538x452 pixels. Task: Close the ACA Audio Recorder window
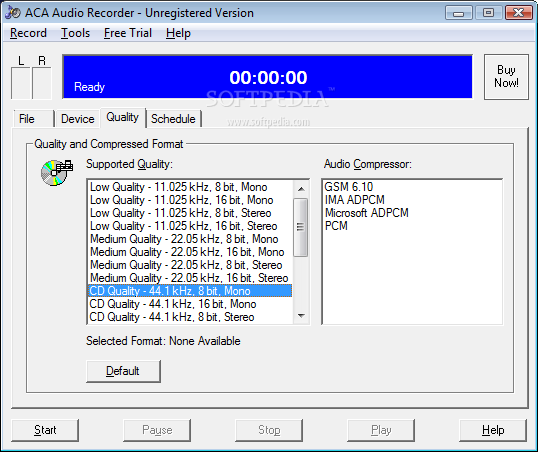coord(519,13)
